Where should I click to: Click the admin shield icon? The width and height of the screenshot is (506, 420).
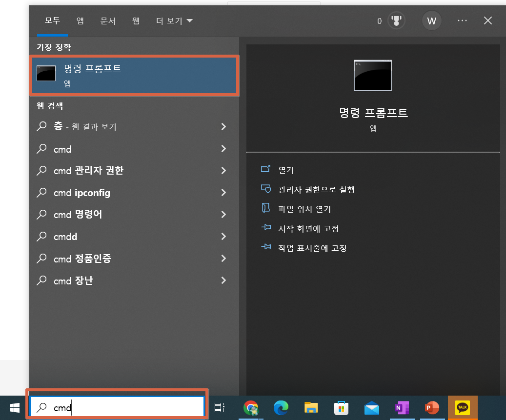pos(266,188)
